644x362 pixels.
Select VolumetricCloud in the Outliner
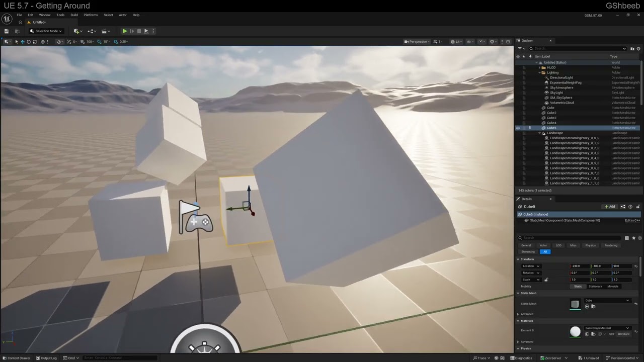561,103
